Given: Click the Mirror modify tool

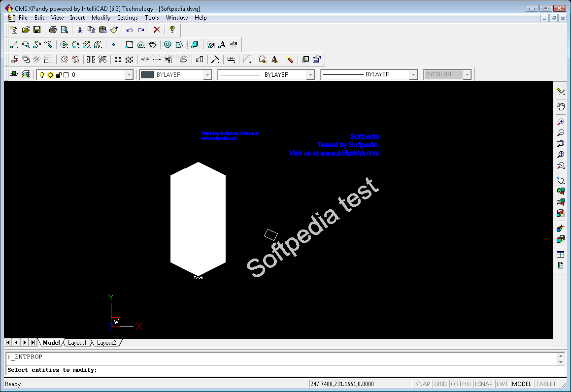Looking at the screenshot, I should point(91,59).
